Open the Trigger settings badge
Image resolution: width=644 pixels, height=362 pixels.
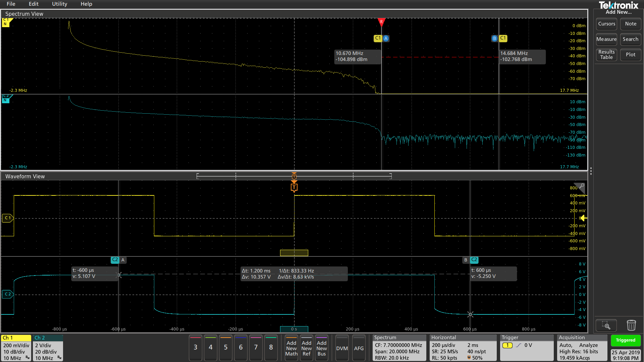(527, 348)
